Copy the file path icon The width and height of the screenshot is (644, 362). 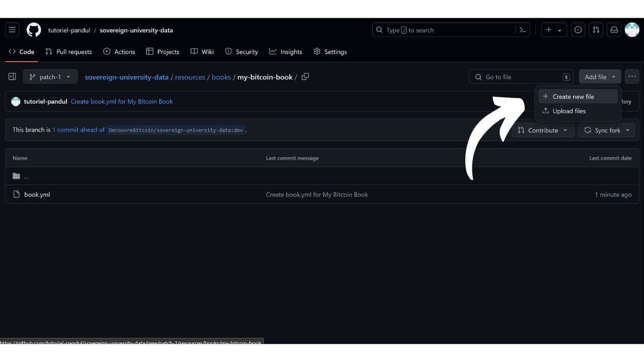(x=305, y=77)
